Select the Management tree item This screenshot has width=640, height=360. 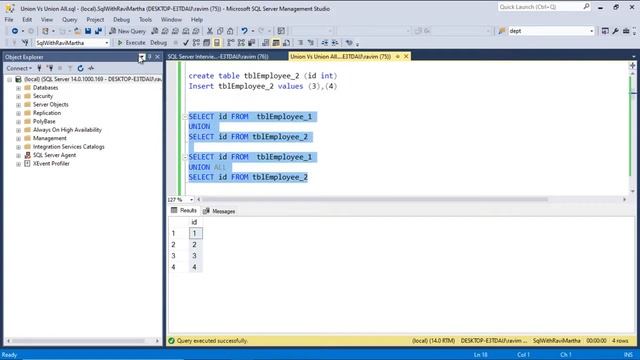(x=49, y=138)
